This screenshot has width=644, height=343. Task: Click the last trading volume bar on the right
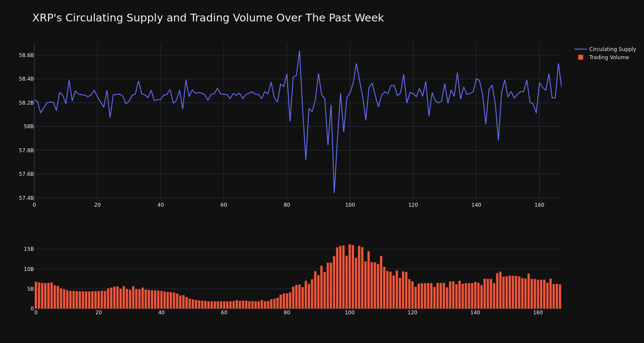[560, 297]
